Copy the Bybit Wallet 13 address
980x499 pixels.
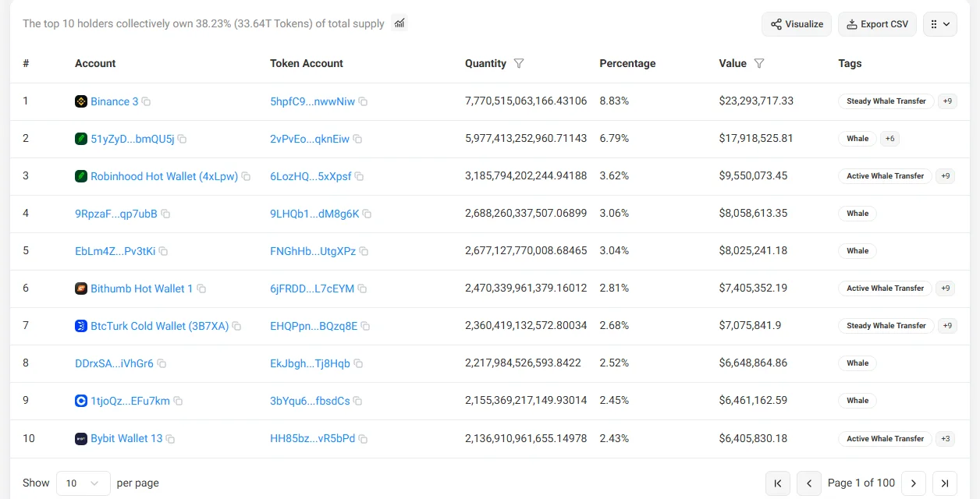pos(170,439)
